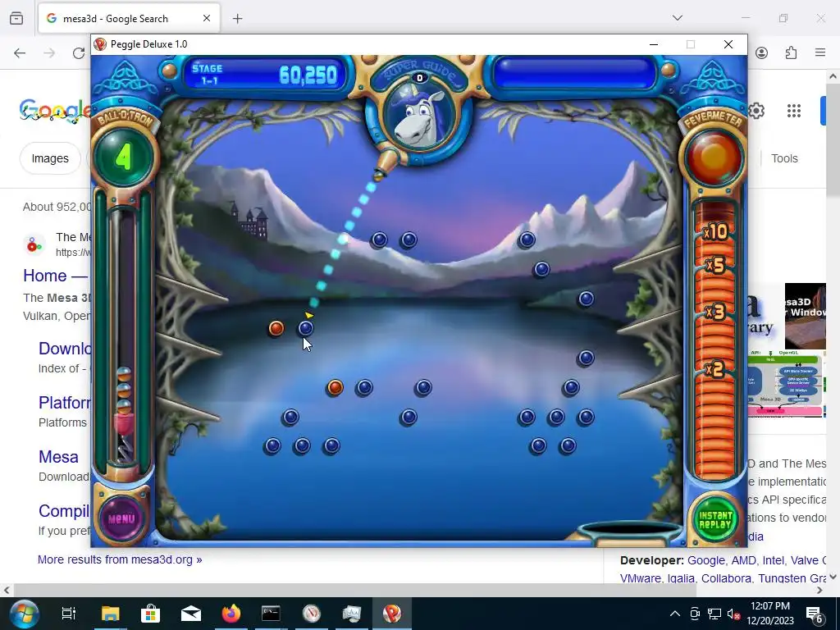Select the Images search filter
Viewport: 840px width, 630px height.
50,158
